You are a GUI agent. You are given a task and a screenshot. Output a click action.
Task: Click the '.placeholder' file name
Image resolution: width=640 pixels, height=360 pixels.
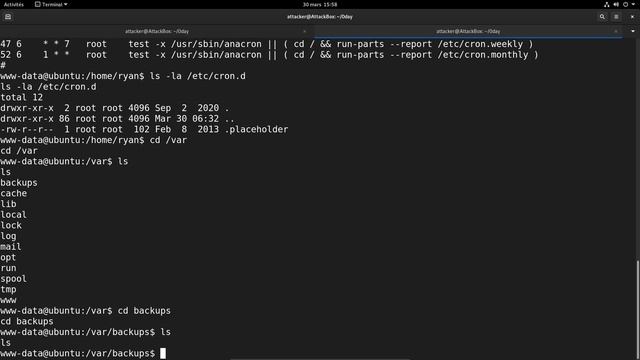(x=256, y=129)
